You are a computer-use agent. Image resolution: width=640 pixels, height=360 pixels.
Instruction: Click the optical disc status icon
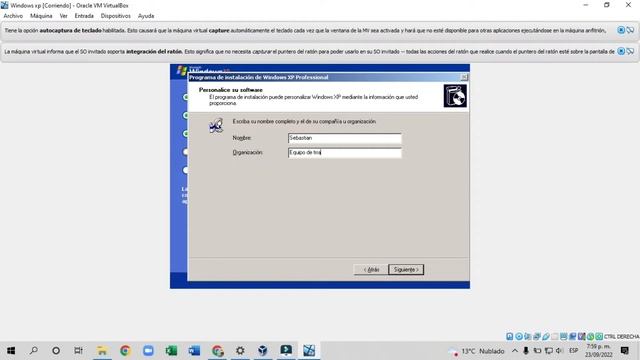click(x=519, y=336)
